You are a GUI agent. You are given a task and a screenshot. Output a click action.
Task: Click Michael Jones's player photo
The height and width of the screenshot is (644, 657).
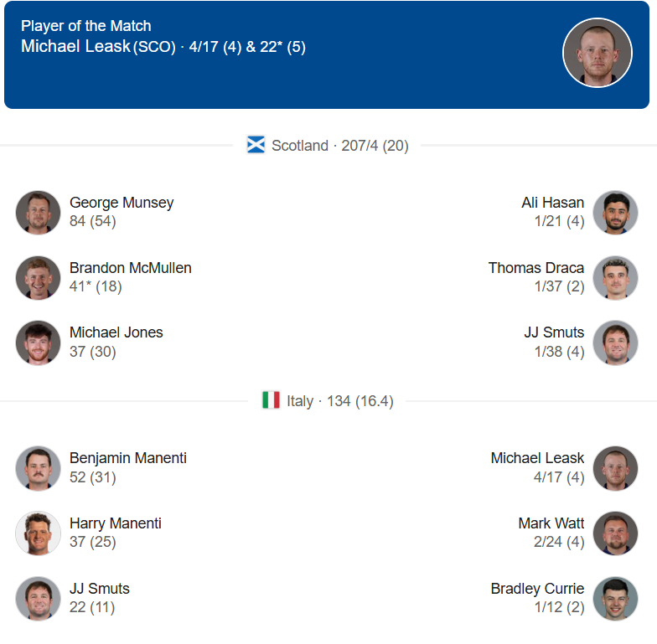coord(38,343)
